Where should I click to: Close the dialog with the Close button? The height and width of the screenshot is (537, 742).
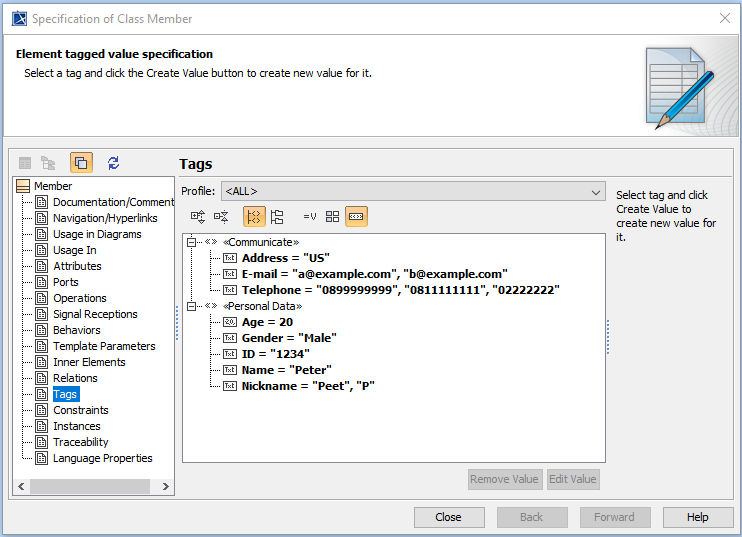click(x=449, y=517)
